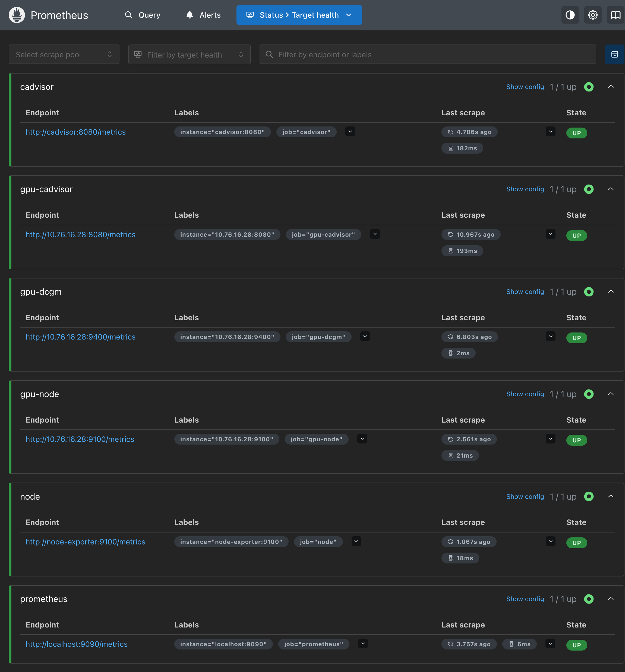The width and height of the screenshot is (625, 672).
Task: Click the Prometheus flame logo
Action: (x=17, y=15)
